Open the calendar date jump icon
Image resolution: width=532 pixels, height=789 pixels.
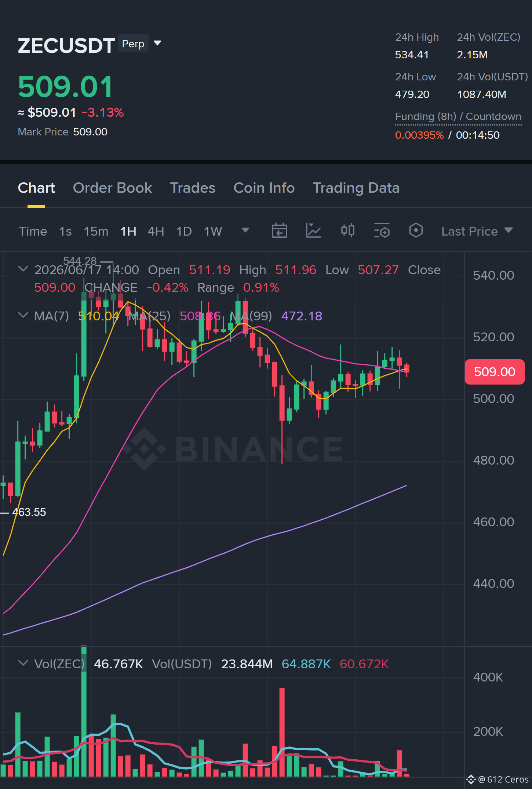tap(279, 231)
